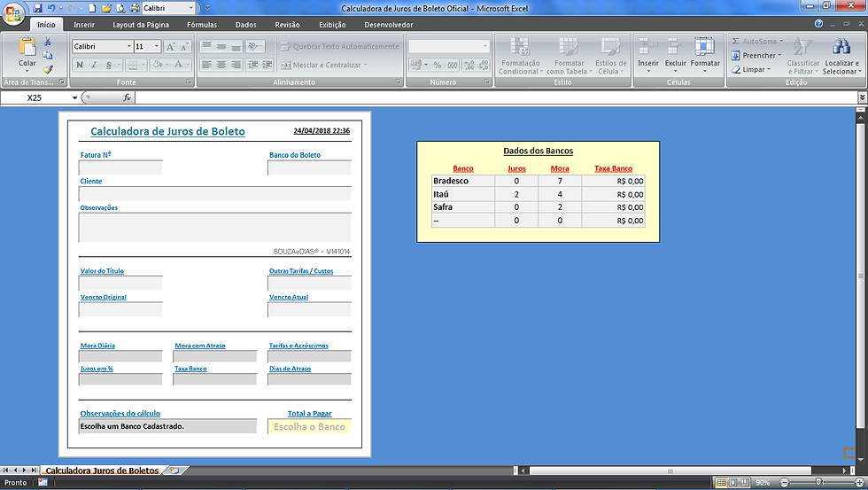Switch to the Fórmulas tab

click(202, 25)
